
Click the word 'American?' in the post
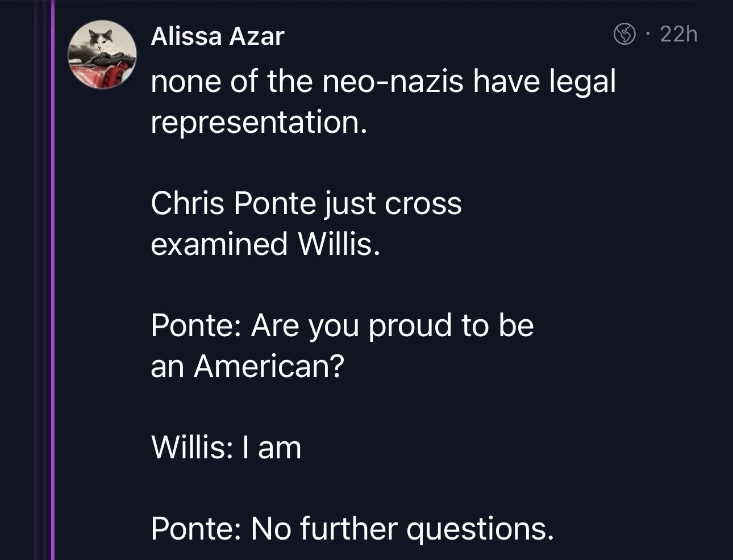[x=269, y=366]
